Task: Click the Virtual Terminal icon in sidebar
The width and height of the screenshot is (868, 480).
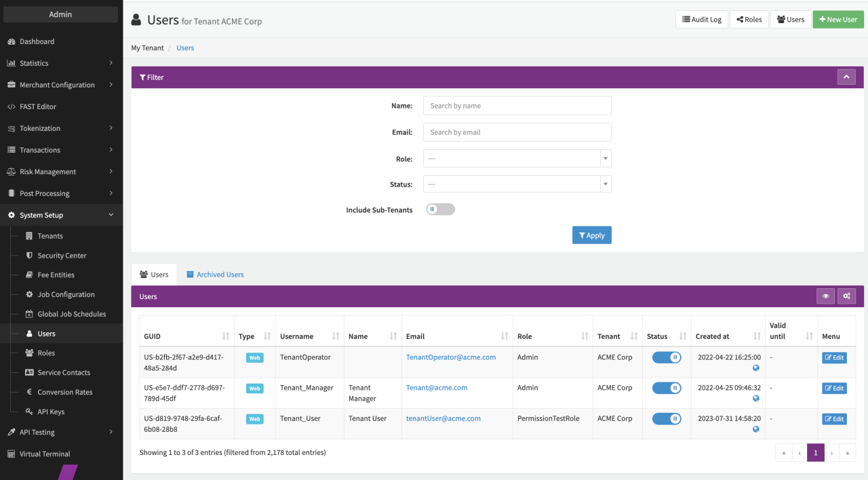Action: [x=11, y=454]
